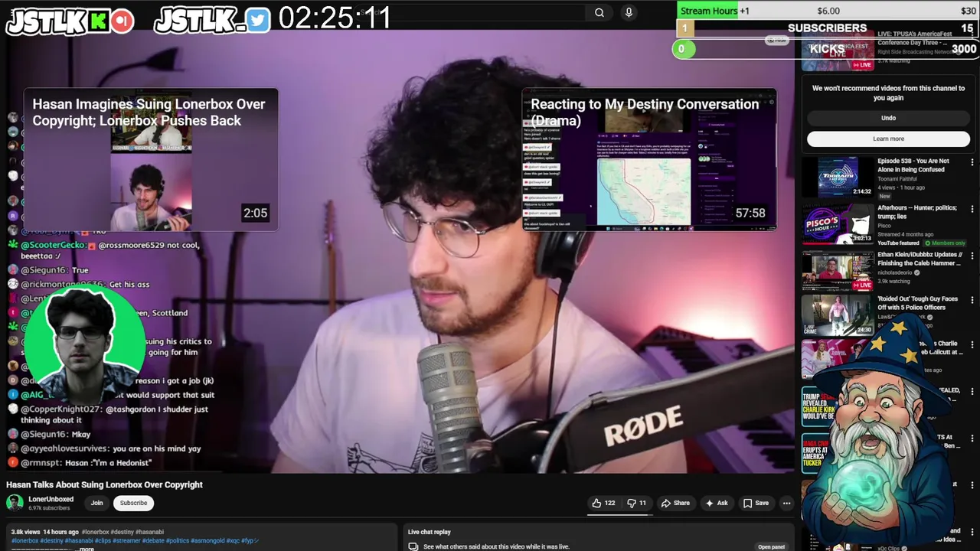Open options for Afterhours Pisco video

pos(972,209)
